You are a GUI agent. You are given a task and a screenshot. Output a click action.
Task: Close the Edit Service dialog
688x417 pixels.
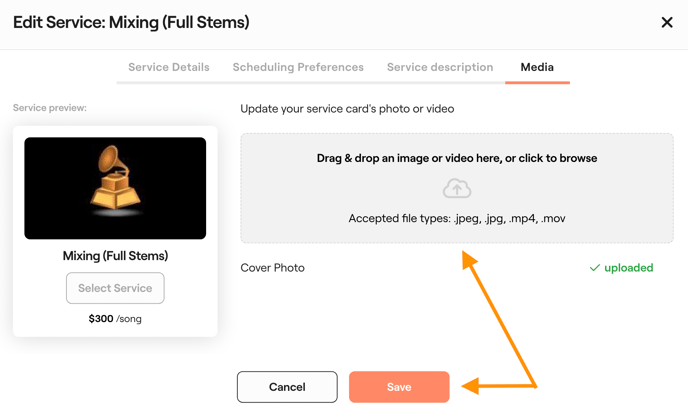click(667, 22)
